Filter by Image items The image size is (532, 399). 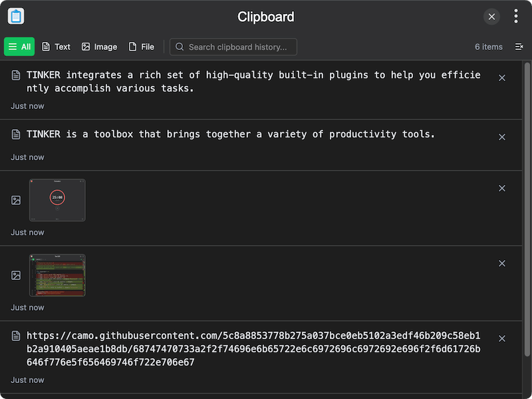pyautogui.click(x=99, y=47)
